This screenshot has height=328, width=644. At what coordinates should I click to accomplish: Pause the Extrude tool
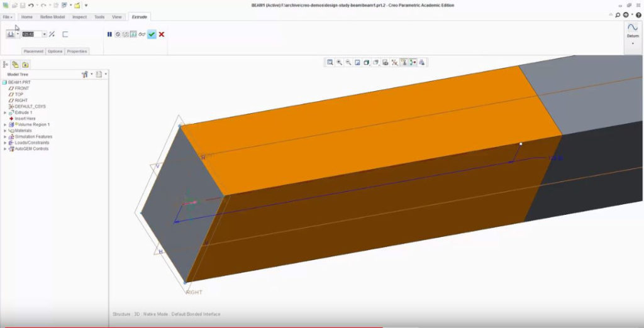coord(109,34)
